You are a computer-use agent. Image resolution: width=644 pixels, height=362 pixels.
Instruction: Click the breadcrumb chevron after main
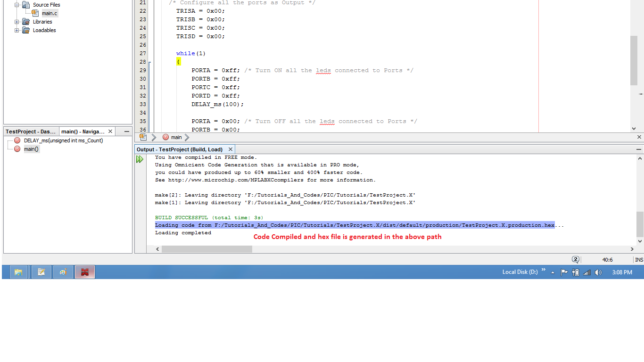[x=187, y=137]
